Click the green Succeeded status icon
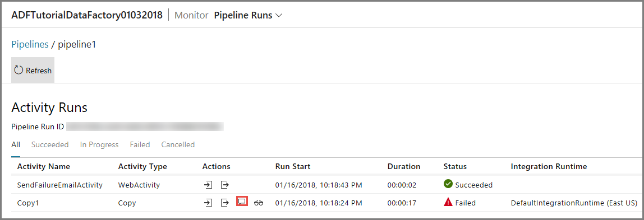The image size is (644, 220). tap(448, 184)
